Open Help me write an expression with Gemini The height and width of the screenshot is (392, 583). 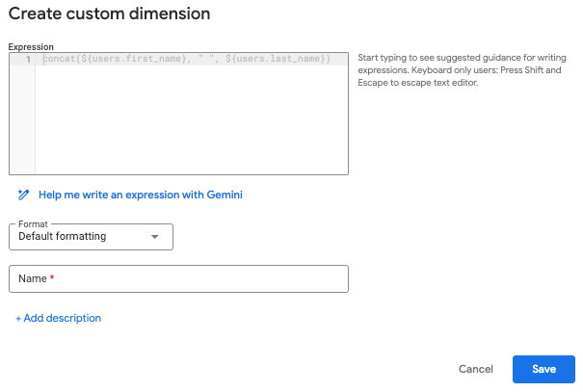pos(140,195)
